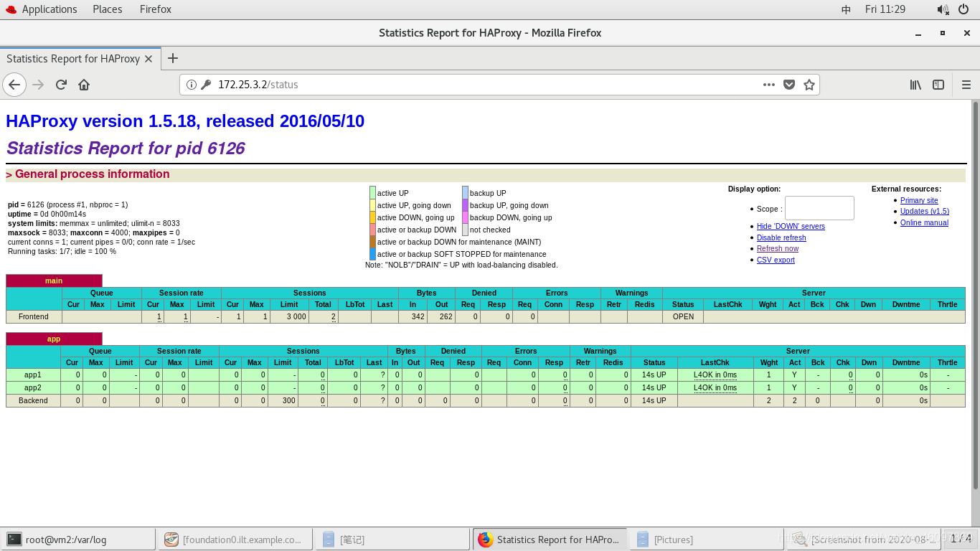The image size is (980, 551).
Task: Click the 342 bytes in cell
Action: pos(413,316)
